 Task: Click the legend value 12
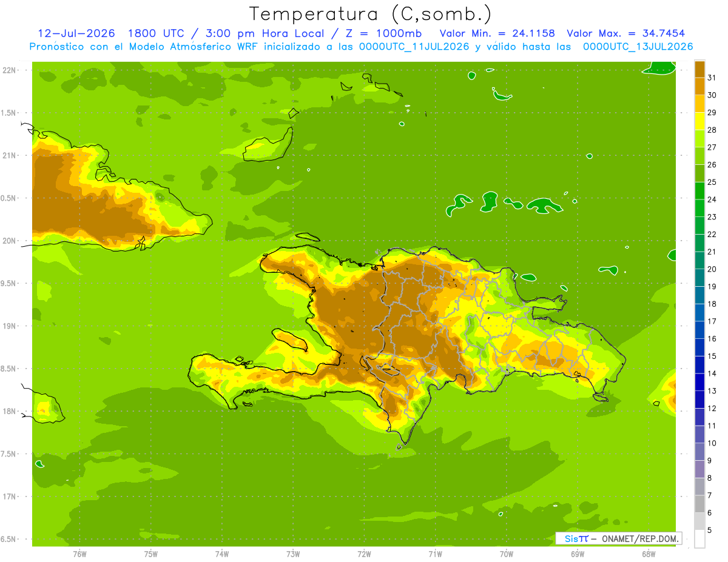(x=712, y=409)
